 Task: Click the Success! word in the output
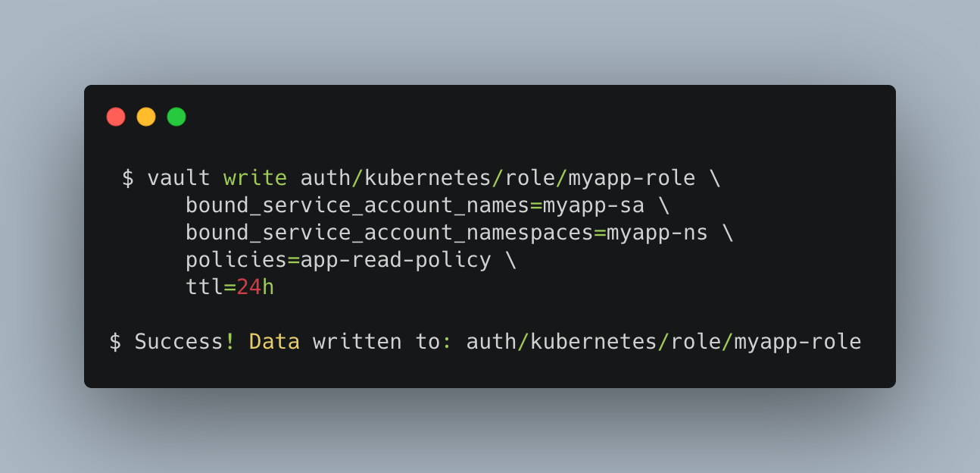click(186, 342)
